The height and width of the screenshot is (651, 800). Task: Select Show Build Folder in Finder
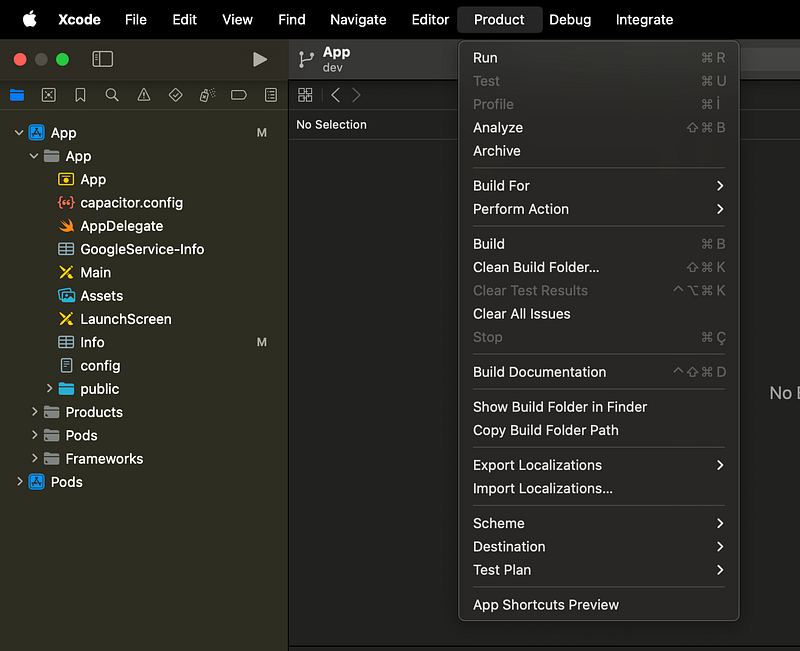pyautogui.click(x=598, y=407)
